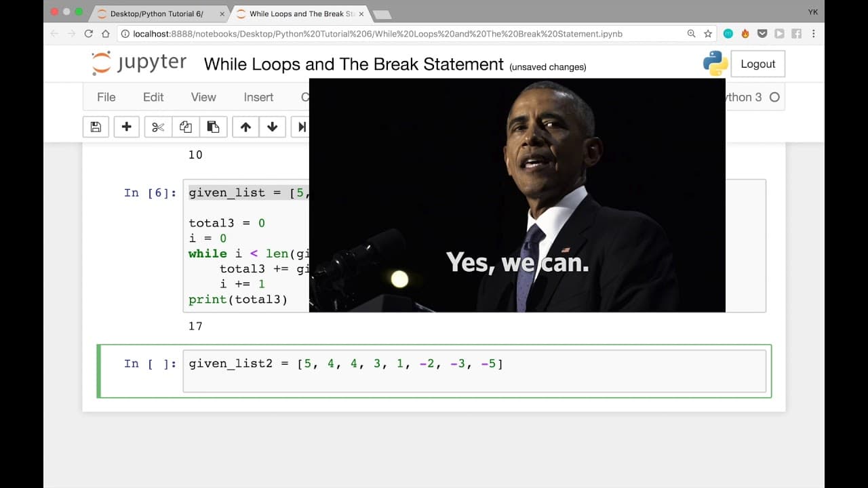Viewport: 868px width, 488px height.
Task: Open the Pocket extension icon
Action: pyautogui.click(x=762, y=33)
